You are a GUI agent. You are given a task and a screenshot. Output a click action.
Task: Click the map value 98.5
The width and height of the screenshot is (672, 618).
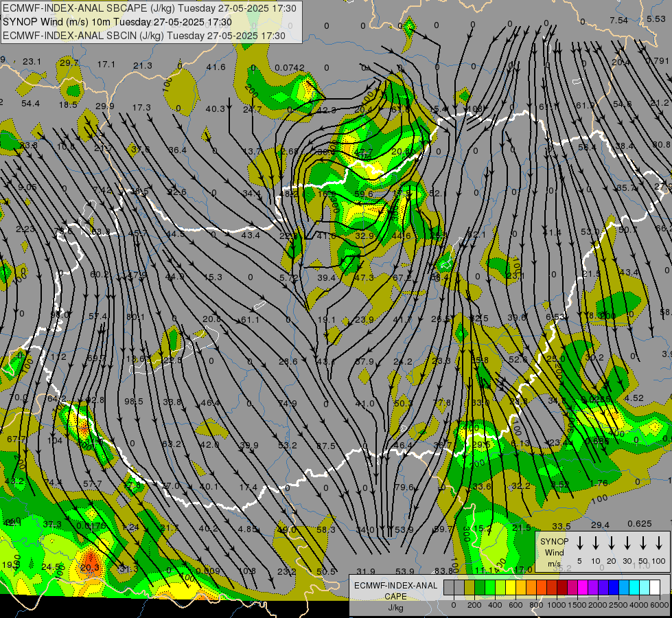(x=134, y=402)
